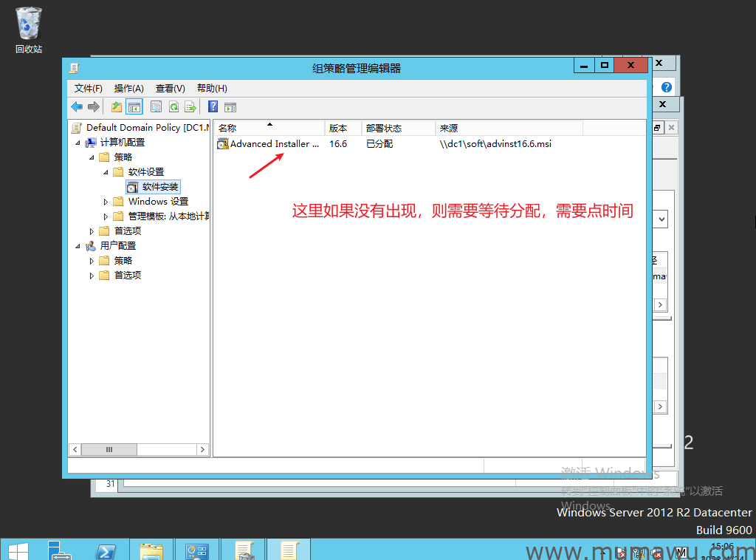
Task: Click the tree pane horizontal scrollbar right arrow
Action: pos(204,449)
